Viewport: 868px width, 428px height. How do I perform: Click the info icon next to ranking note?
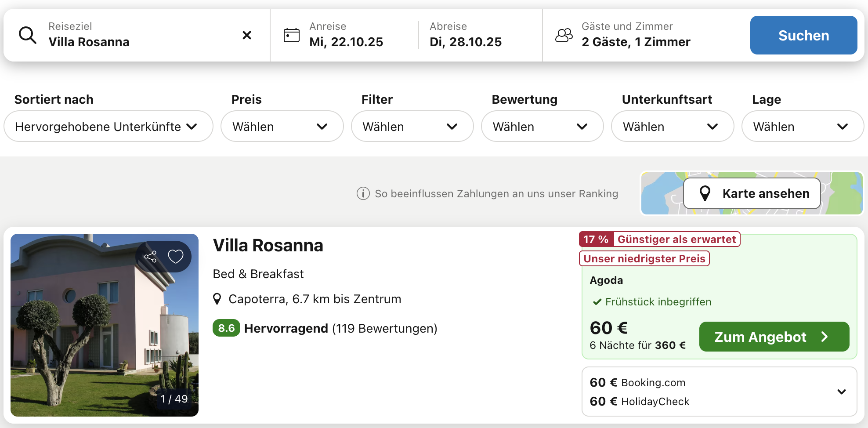coord(363,193)
